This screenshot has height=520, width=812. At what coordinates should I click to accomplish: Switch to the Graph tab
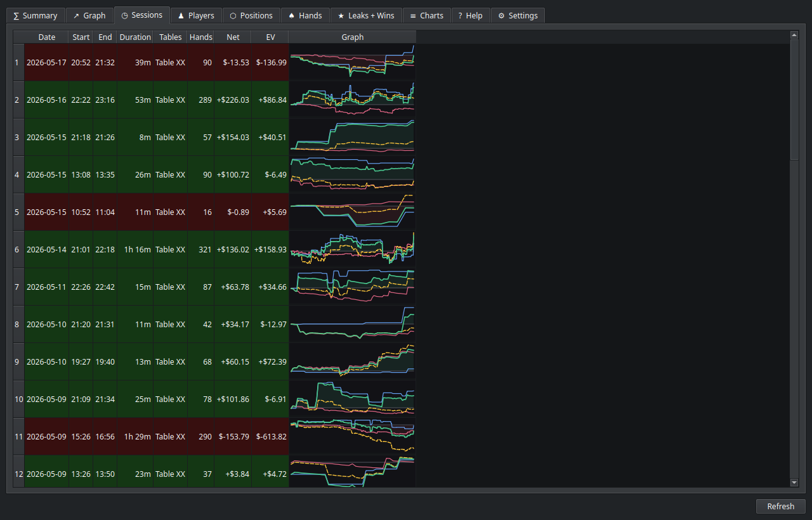point(89,15)
